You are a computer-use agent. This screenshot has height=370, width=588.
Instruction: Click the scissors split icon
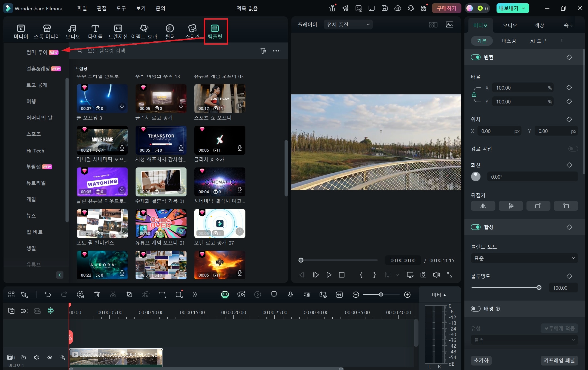click(x=113, y=294)
